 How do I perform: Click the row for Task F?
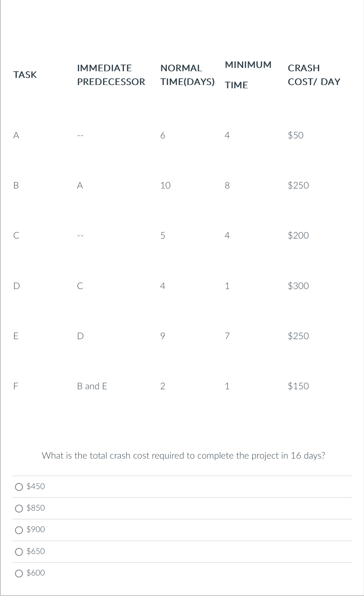(16, 386)
